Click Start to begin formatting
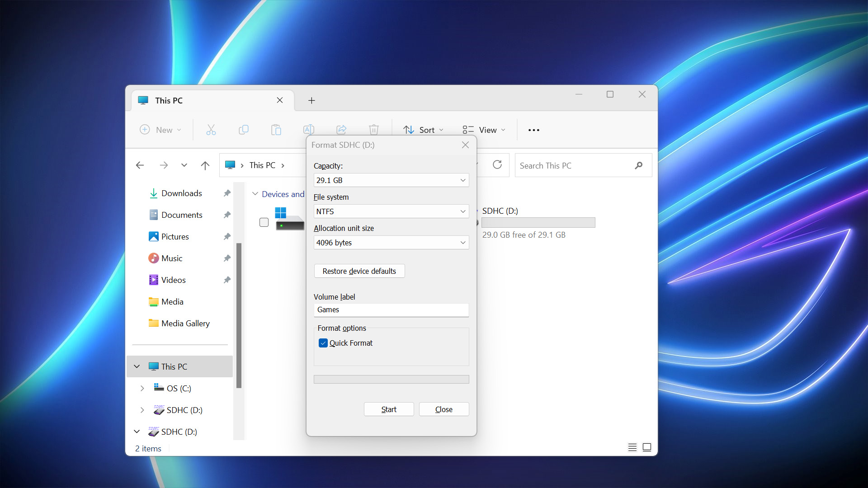Viewport: 868px width, 488px height. coord(388,409)
